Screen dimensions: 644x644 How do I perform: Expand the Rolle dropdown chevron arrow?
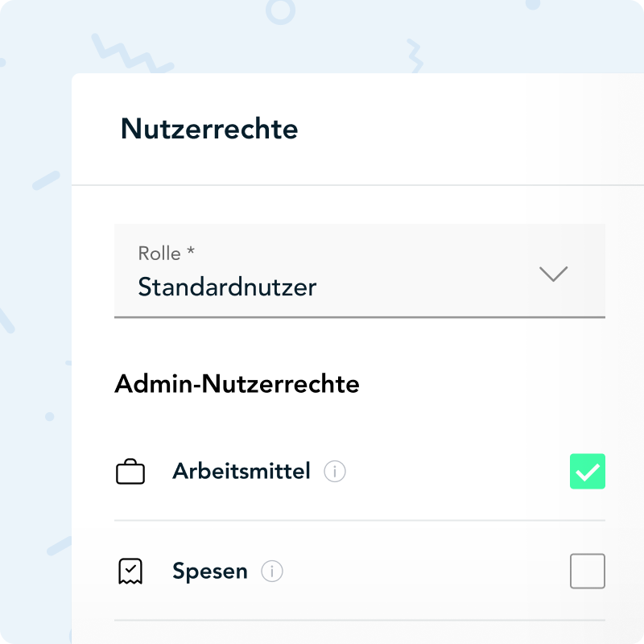click(553, 274)
